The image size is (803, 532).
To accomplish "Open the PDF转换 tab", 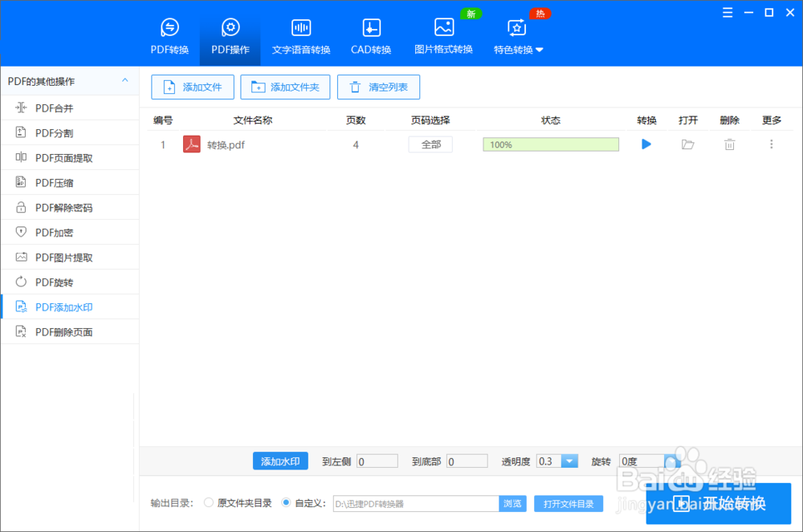I will 169,36.
